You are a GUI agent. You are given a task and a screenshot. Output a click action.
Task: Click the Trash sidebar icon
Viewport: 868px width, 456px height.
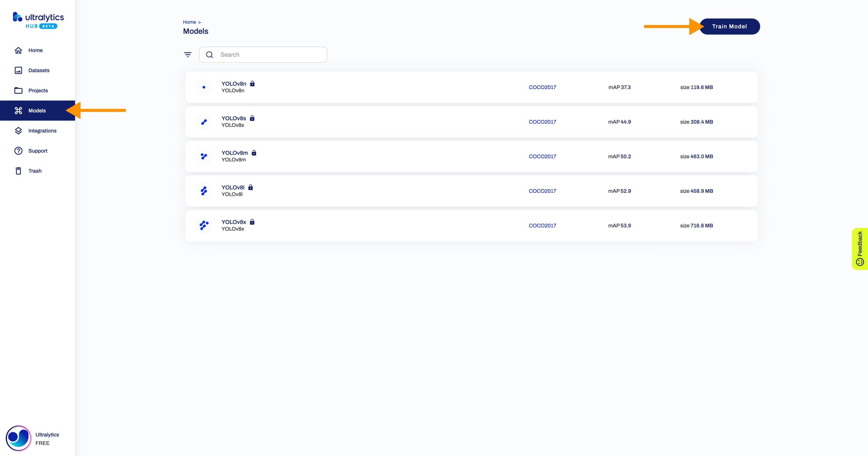pyautogui.click(x=18, y=171)
